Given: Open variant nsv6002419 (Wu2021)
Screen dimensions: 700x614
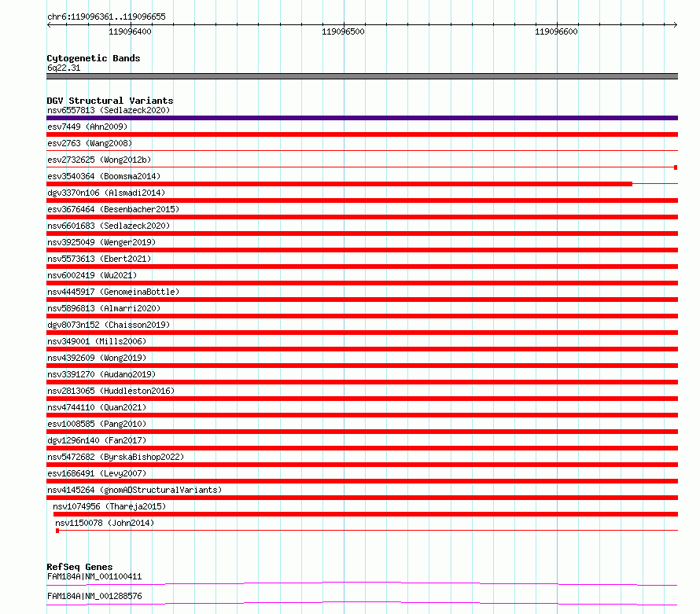Looking at the screenshot, I should [92, 275].
